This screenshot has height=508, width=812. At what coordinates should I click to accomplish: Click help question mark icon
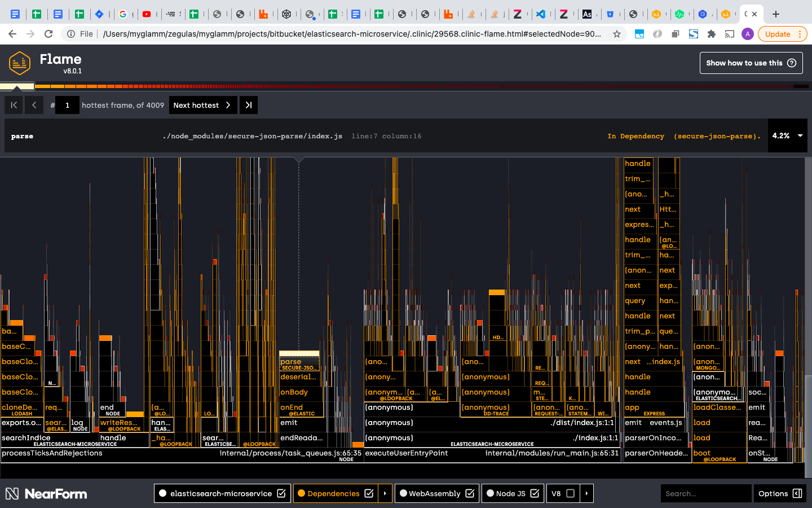click(792, 63)
